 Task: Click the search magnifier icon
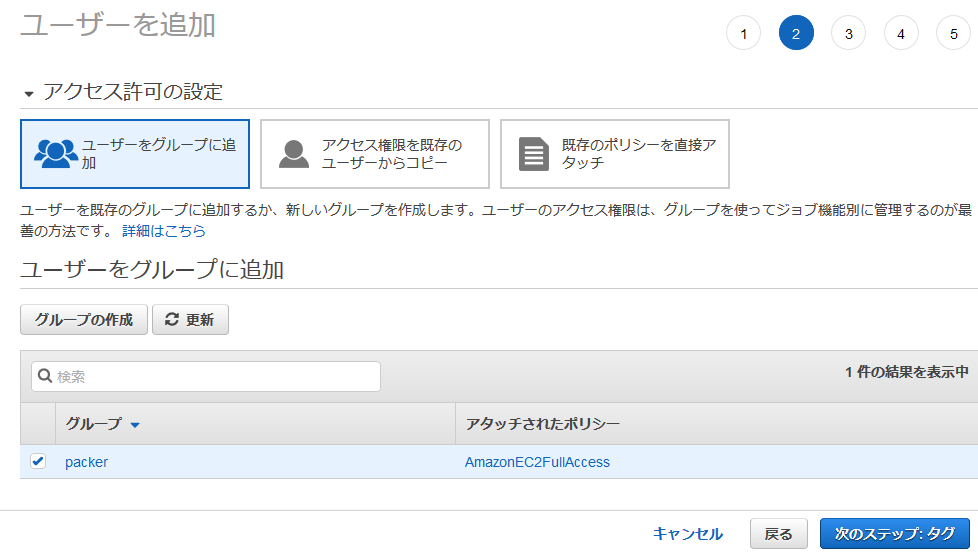tap(45, 377)
